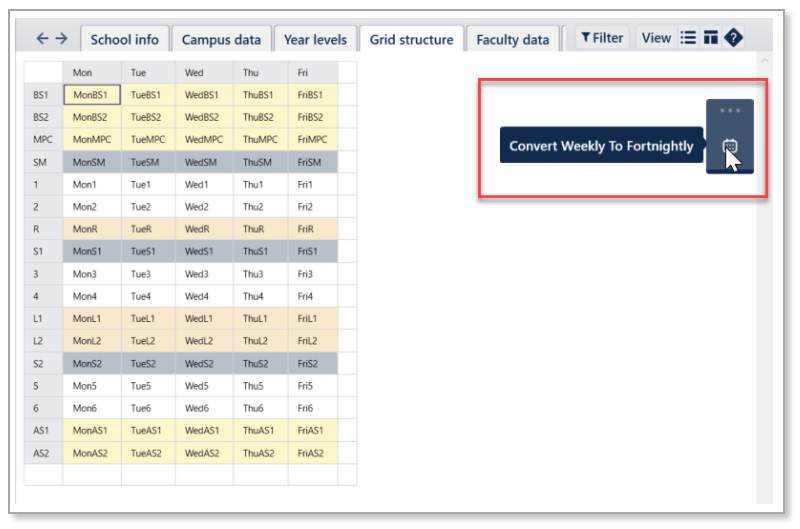Screen dimensions: 800x529
Task: Select cell TueR
Action: 148,229
